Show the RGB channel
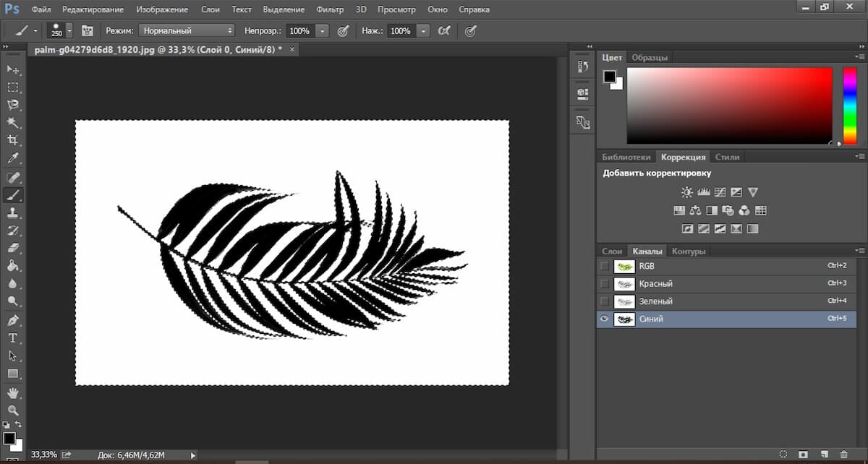The image size is (868, 464). click(x=605, y=266)
